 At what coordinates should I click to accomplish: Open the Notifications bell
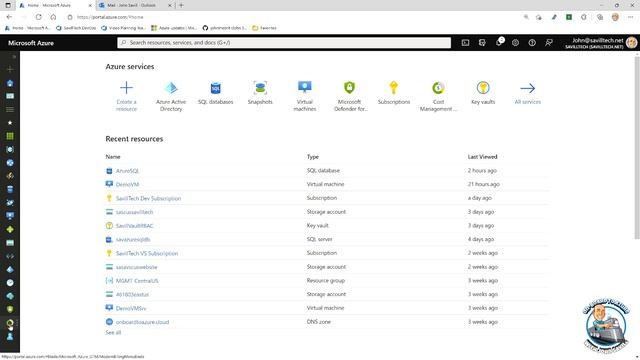pos(499,42)
